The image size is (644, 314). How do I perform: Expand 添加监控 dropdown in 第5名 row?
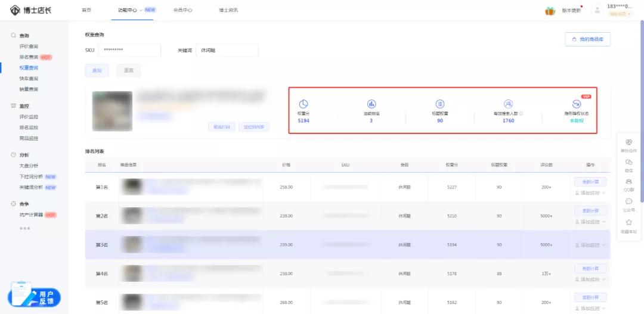590,308
